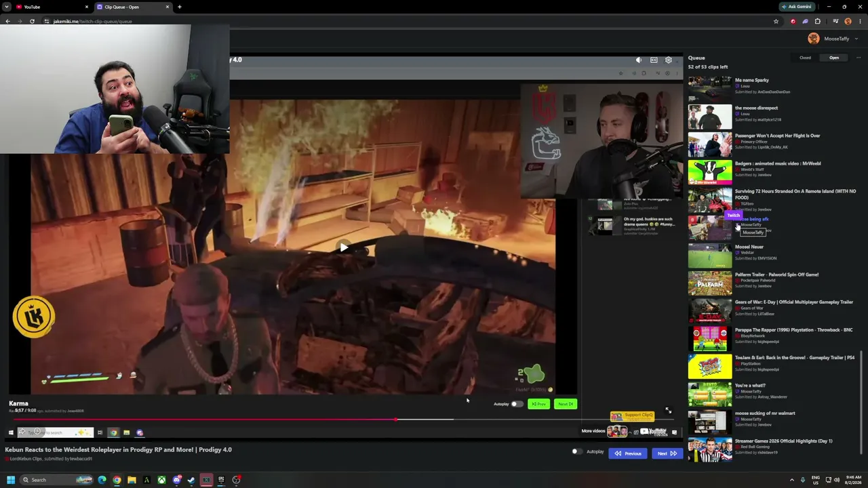The image size is (868, 488).
Task: Click the Ask Gemini button
Action: point(797,7)
